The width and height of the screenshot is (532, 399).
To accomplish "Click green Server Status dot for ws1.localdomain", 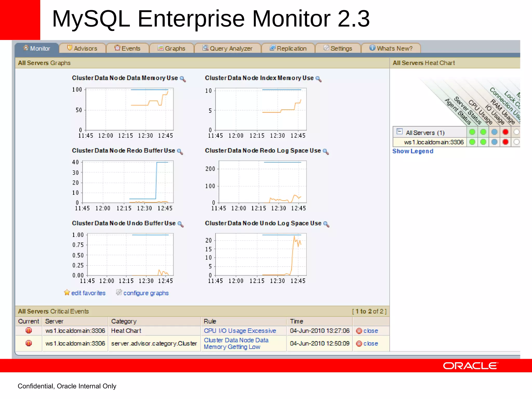I will coord(483,142).
